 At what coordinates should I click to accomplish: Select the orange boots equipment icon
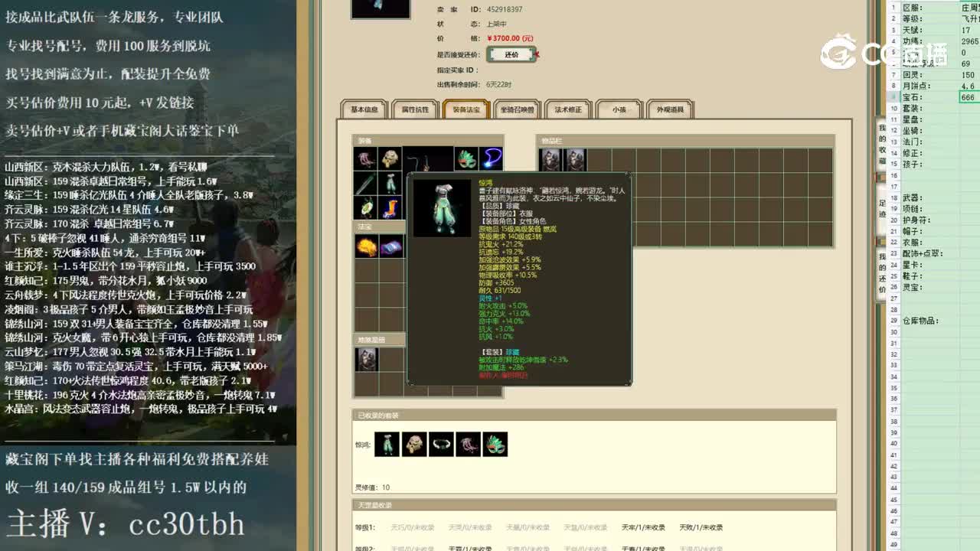click(390, 207)
